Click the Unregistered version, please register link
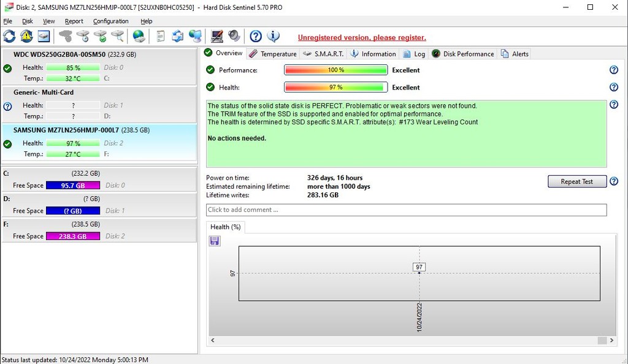The image size is (628, 364). [362, 37]
